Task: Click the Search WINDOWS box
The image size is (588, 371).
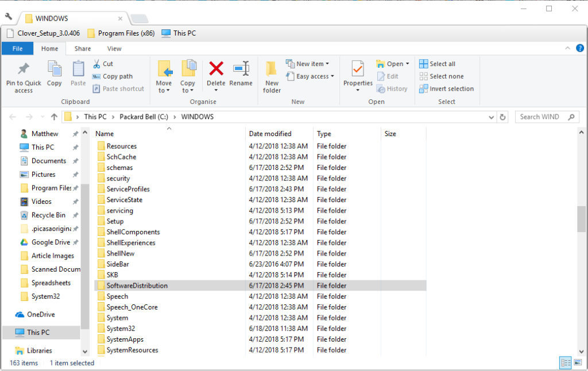Action: click(547, 117)
